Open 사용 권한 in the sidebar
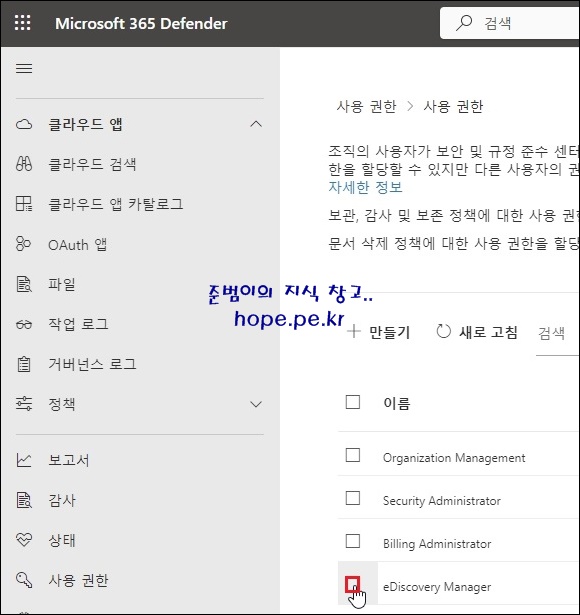Viewport: 580px width, 615px height. click(78, 580)
